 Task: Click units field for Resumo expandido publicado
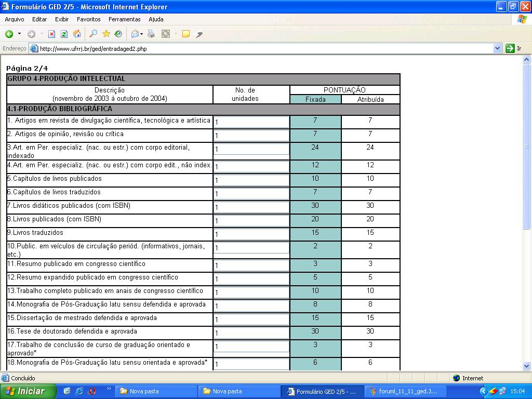tap(251, 279)
